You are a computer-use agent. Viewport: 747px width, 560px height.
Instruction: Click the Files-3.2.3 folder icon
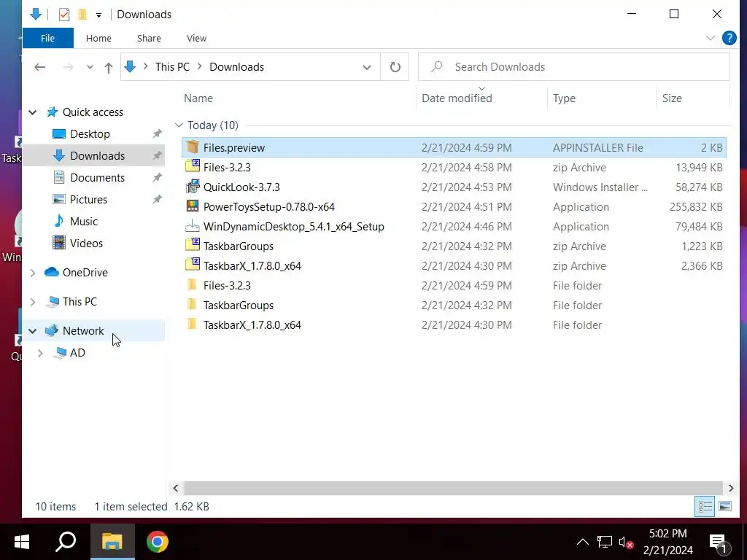point(192,285)
